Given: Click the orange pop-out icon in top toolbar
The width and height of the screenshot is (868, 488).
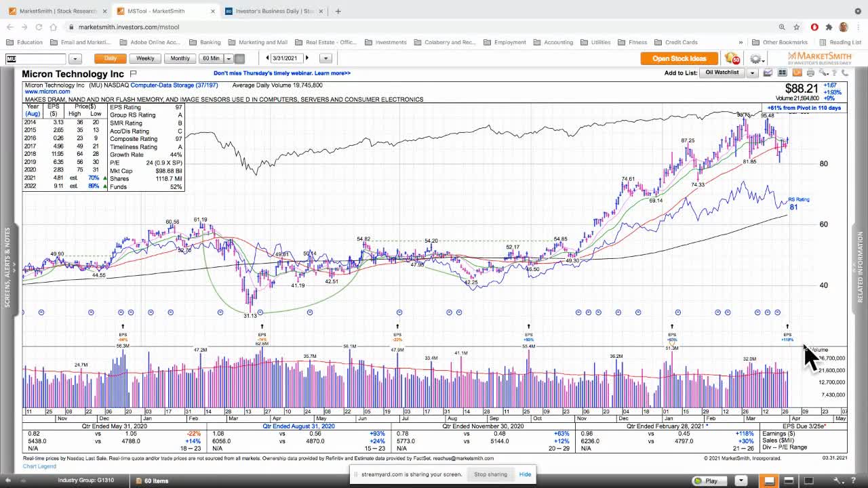Looking at the screenshot, I should click(x=797, y=73).
